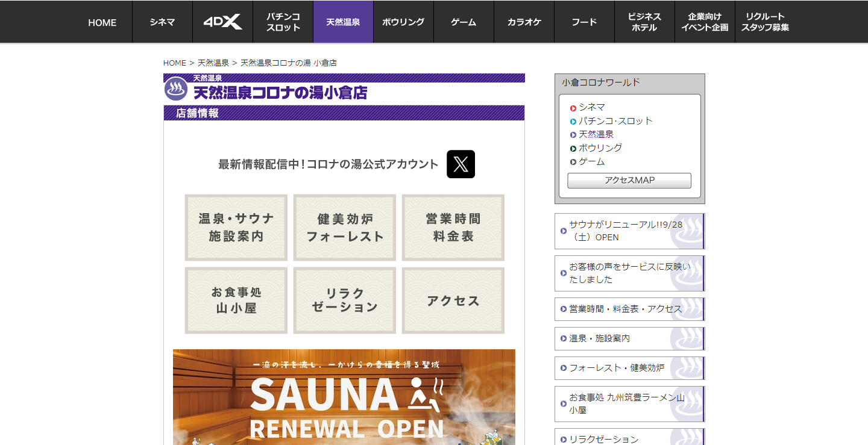Click 天然温泉 in the breadcrumb

pos(213,63)
